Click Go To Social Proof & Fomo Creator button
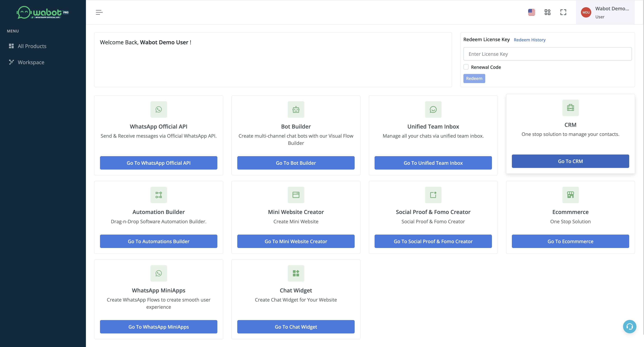This screenshot has width=644, height=347. click(433, 241)
